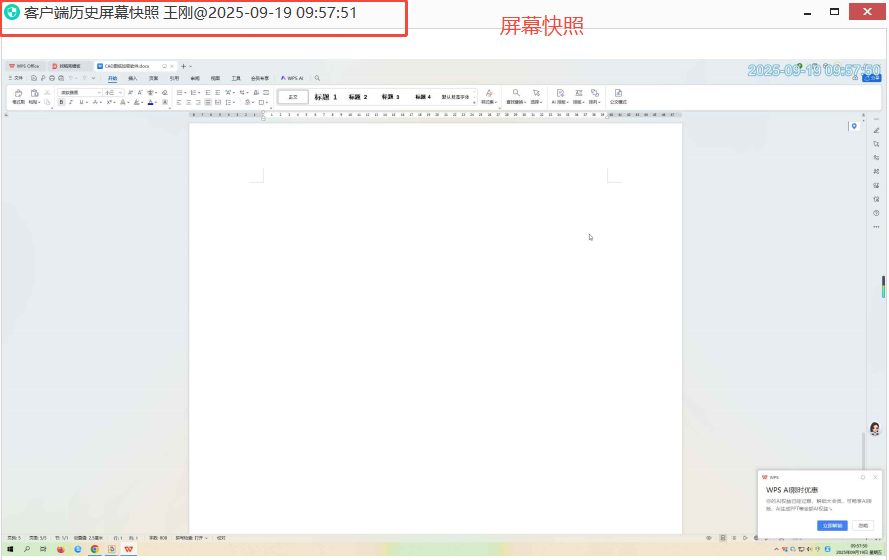
Task: Switch to the 开始 home ribbon tab
Action: click(112, 78)
